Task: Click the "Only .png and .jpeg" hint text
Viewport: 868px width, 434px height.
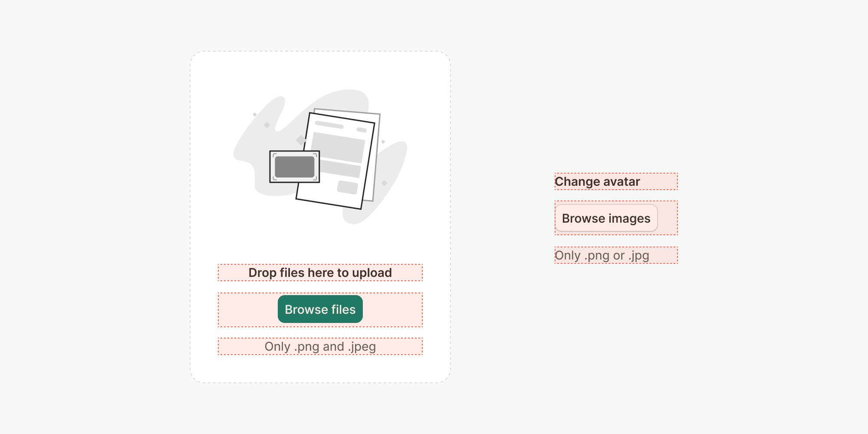Action: point(320,346)
